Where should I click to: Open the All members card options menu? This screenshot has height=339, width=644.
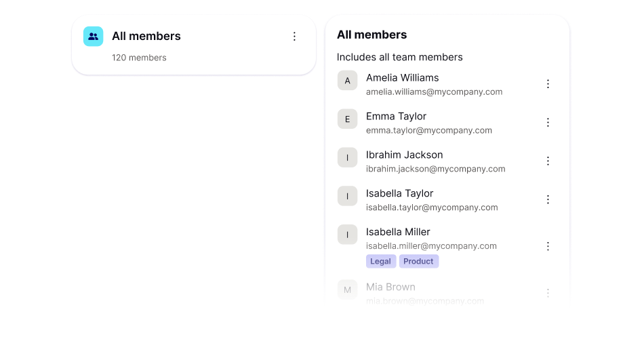294,37
